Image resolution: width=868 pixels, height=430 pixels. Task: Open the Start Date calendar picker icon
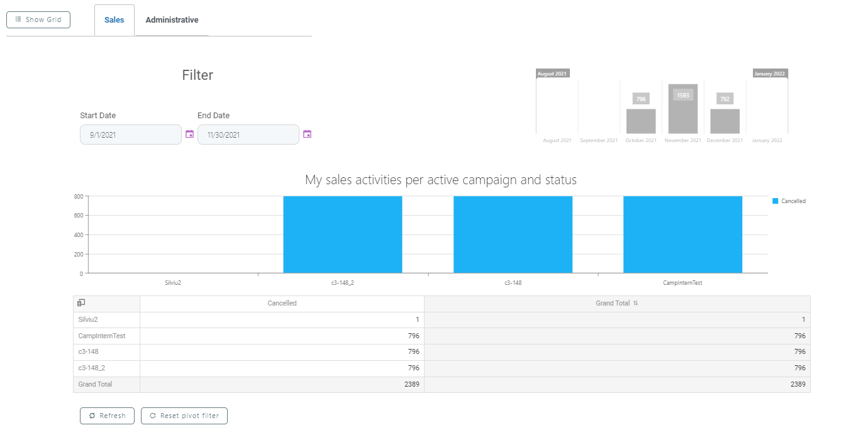[189, 134]
